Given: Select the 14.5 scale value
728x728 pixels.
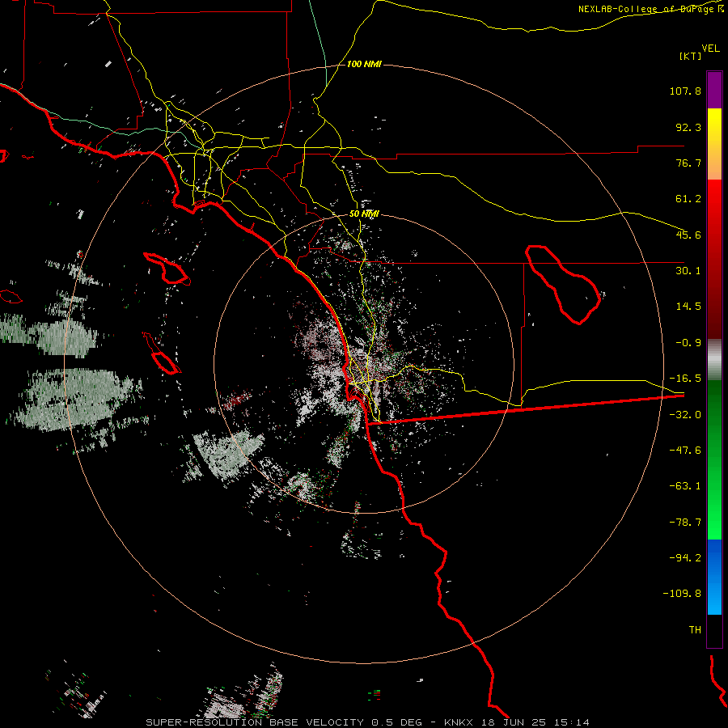Looking at the screenshot, I should pyautogui.click(x=688, y=307).
